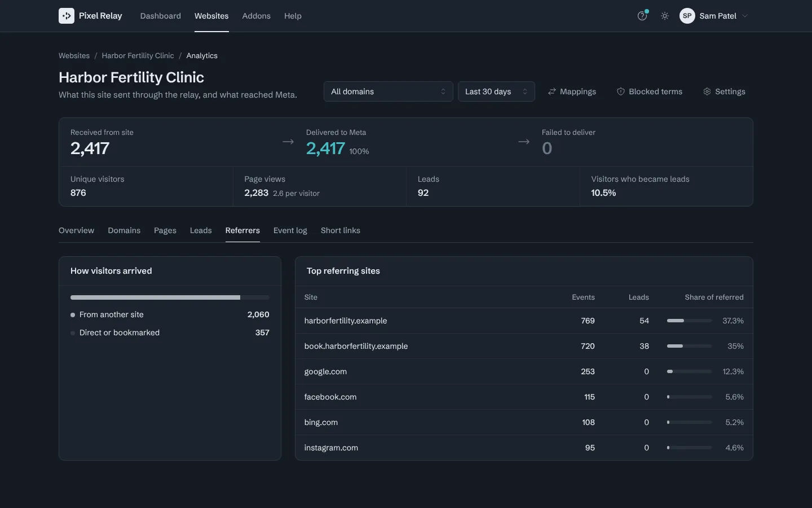Viewport: 812px width, 508px height.
Task: Switch to the Pages tab
Action: (x=165, y=230)
